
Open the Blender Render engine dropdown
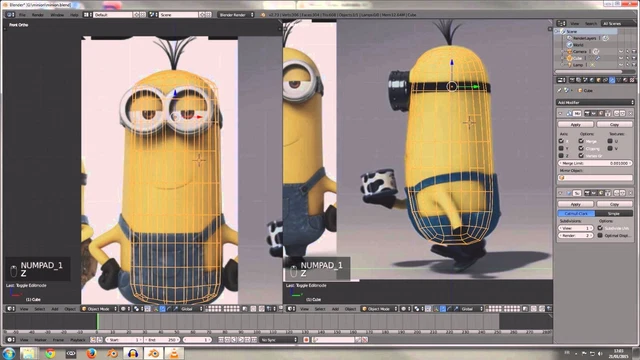click(236, 15)
